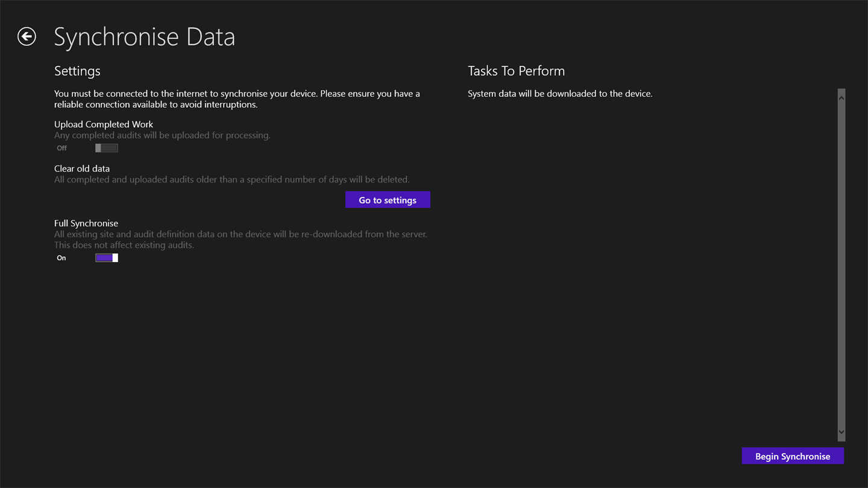Click the Synchronise Data page title
This screenshot has width=868, height=488.
click(x=144, y=37)
